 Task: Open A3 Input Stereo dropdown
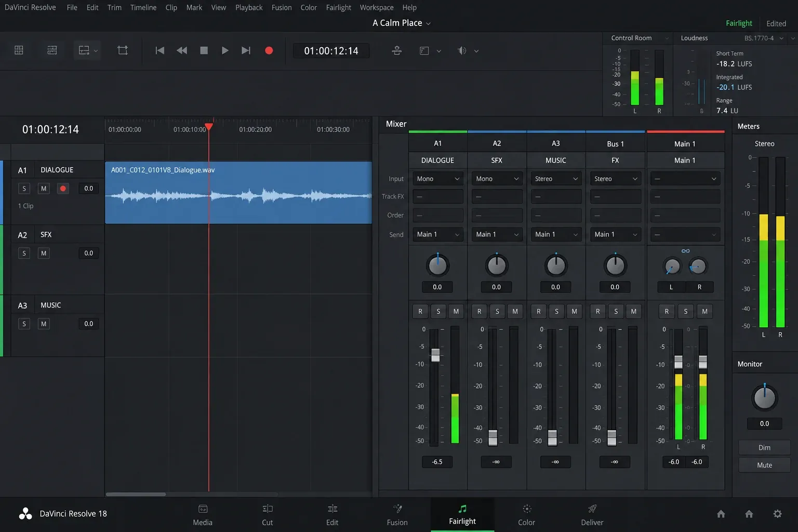coord(556,179)
